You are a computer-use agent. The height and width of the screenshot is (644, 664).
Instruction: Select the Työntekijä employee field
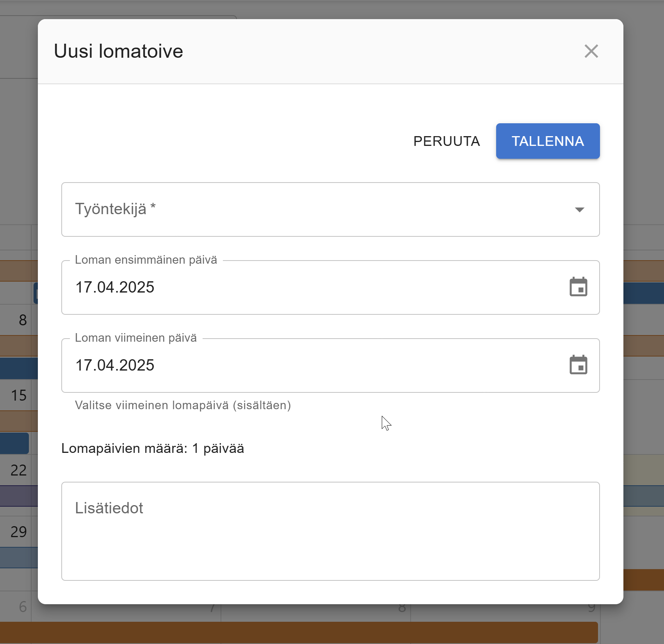312,209
